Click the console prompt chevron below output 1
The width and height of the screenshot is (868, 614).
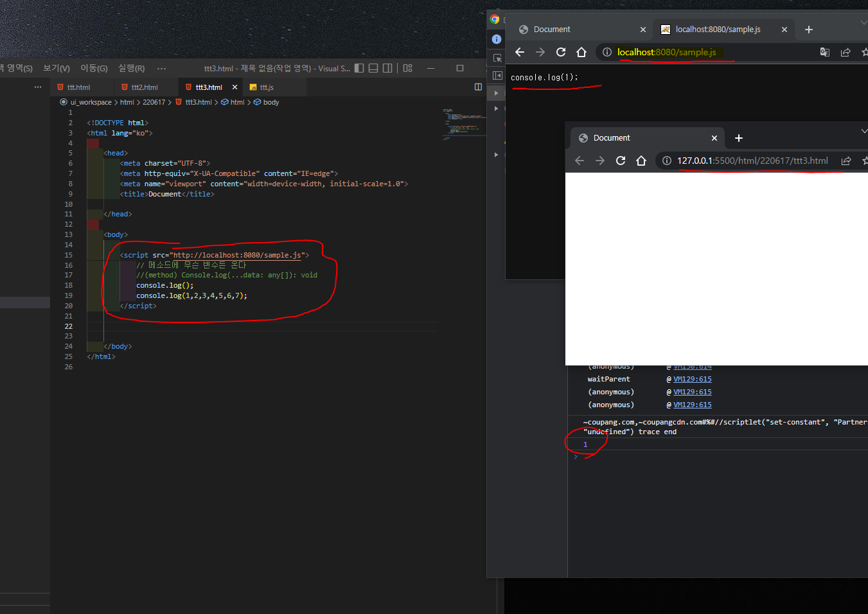click(576, 456)
